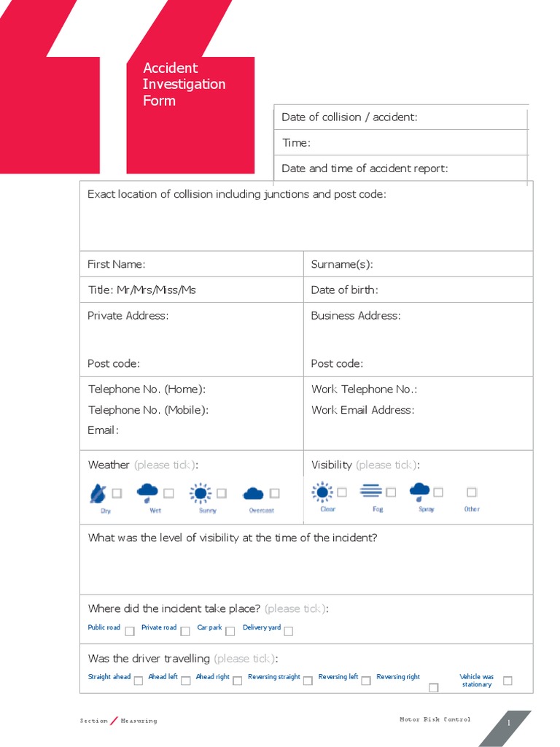Viewport: 560px width, 747px height.
Task: Tick the Overcast weather checkbox
Action: point(274,493)
